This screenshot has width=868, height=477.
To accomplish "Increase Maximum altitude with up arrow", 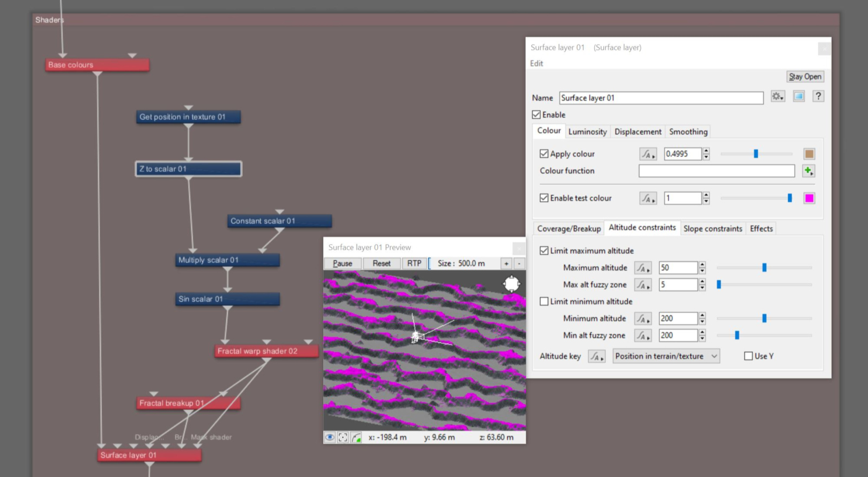I will coord(702,265).
